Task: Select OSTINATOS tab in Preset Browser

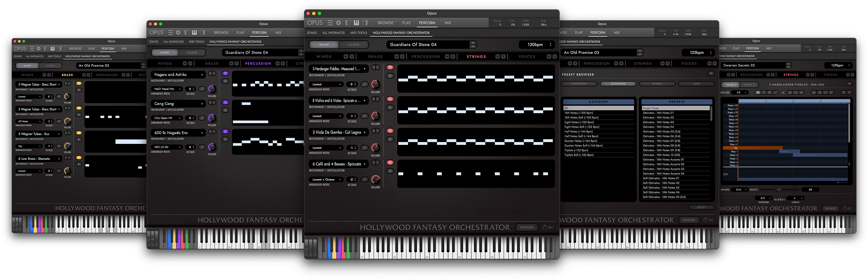Action: (618, 84)
